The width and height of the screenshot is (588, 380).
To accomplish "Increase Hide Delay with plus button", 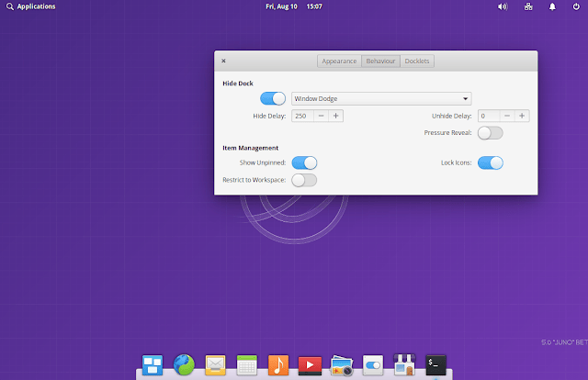I will pyautogui.click(x=336, y=116).
